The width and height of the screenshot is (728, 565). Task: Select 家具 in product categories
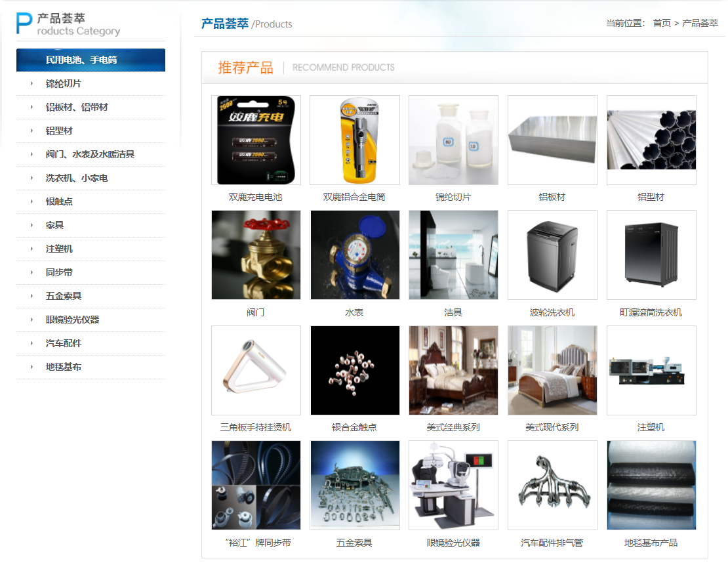pos(54,225)
